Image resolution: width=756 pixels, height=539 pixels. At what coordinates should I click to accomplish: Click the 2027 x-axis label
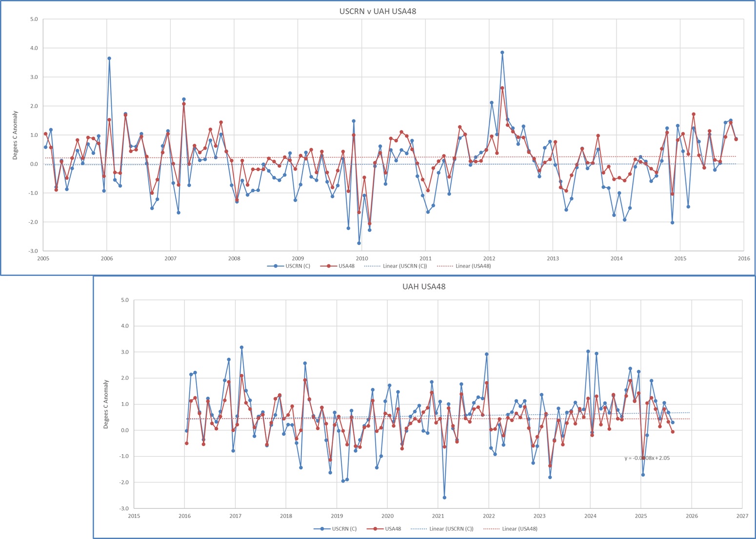(x=742, y=516)
